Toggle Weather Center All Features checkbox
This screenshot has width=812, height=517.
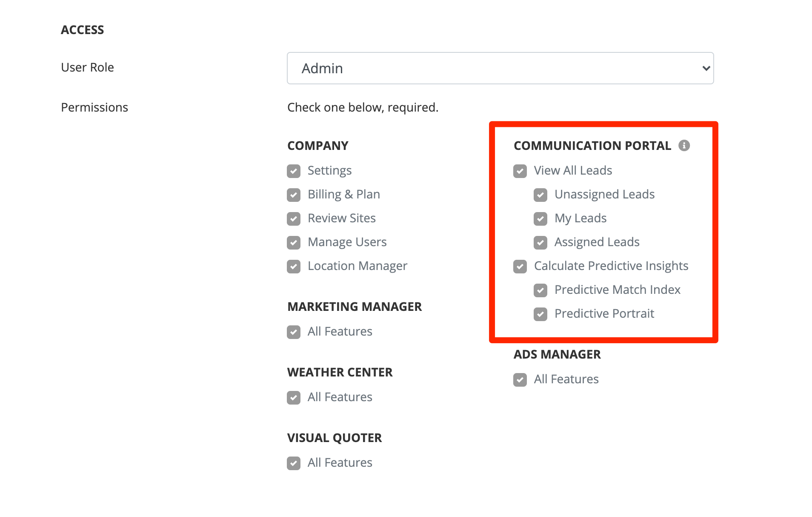point(294,398)
